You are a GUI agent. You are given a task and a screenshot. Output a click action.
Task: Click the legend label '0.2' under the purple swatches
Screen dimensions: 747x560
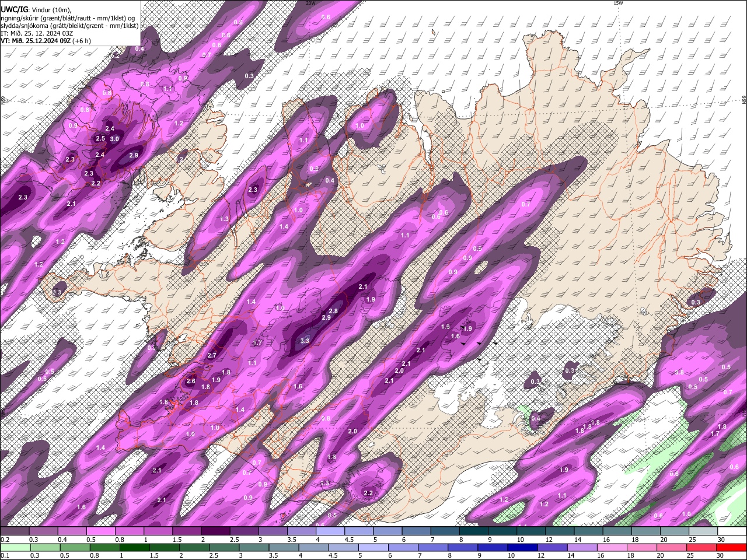(x=5, y=540)
